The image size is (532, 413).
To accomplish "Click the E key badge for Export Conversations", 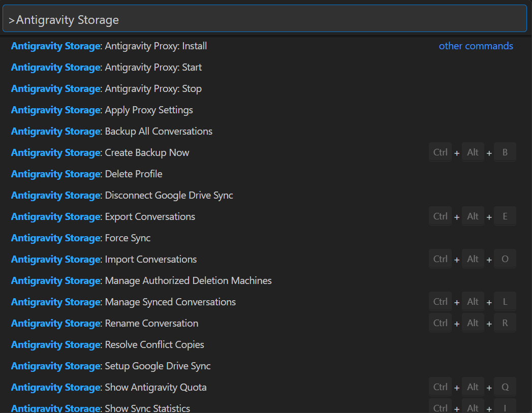I will (505, 216).
